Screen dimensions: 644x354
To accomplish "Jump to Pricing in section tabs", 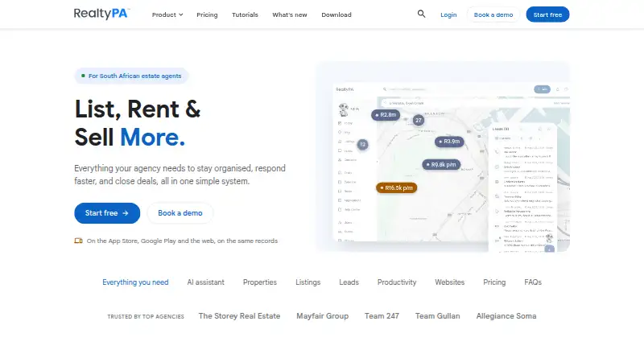I will pos(494,282).
